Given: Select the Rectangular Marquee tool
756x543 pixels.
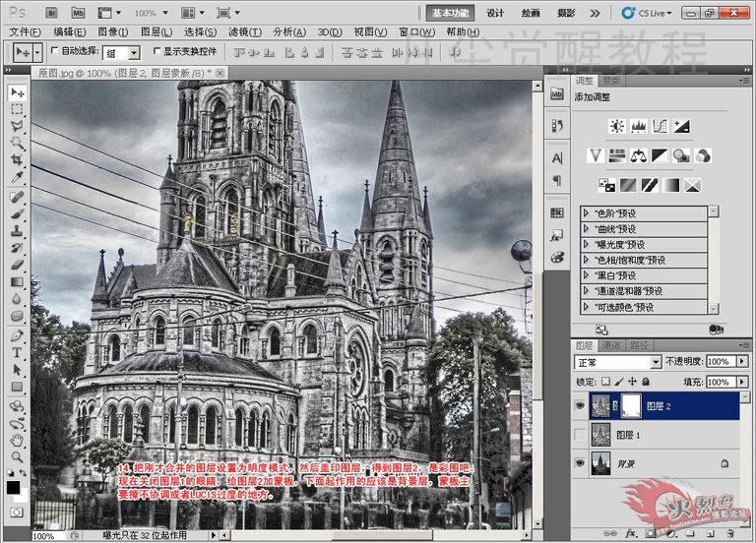Looking at the screenshot, I should (17, 109).
